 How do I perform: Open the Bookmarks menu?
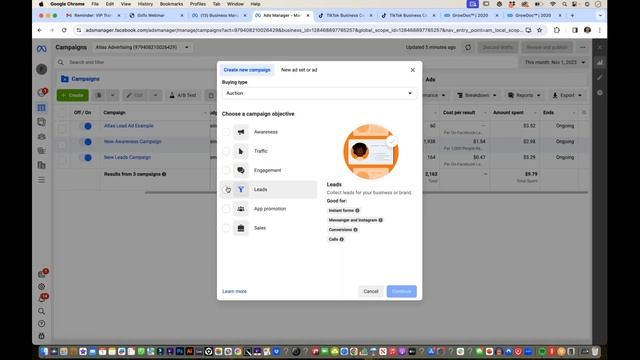point(171,4)
